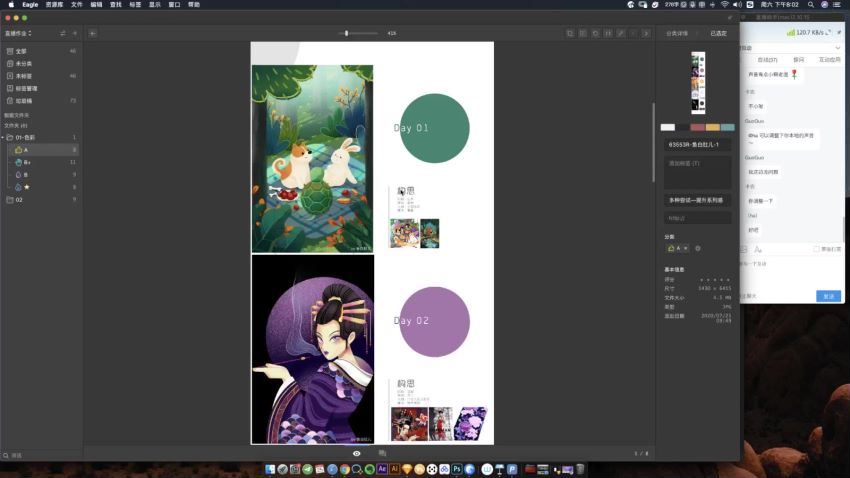Click 发送 send button in chat window
Viewport: 850px width, 478px height.
point(828,296)
